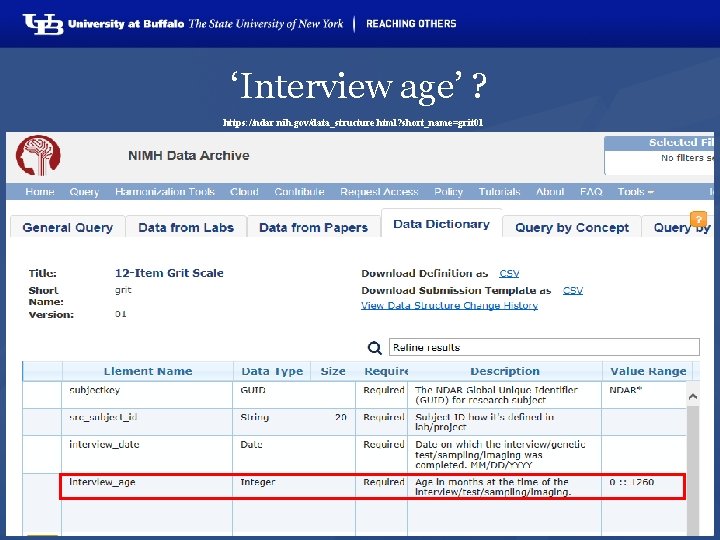Image resolution: width=720 pixels, height=540 pixels.
Task: Sort by Element Name column header
Action: [x=148, y=371]
